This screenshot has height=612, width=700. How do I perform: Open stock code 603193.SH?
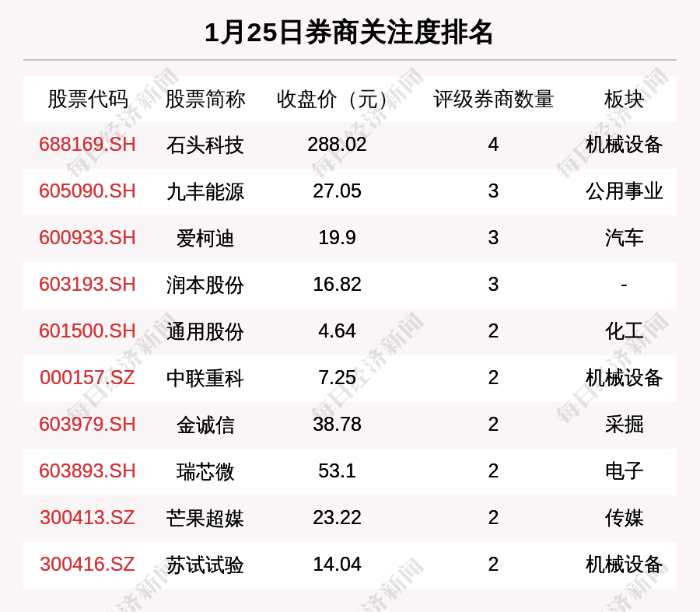click(x=87, y=285)
